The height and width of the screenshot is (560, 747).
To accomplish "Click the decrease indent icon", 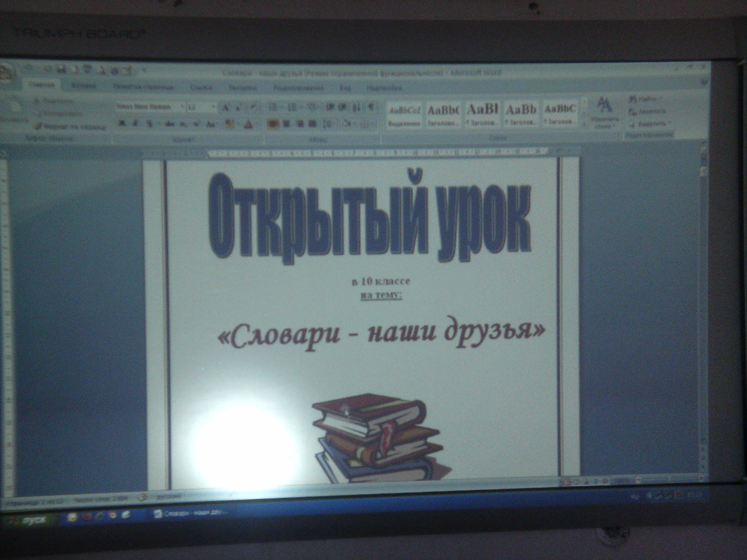I will coord(330,108).
